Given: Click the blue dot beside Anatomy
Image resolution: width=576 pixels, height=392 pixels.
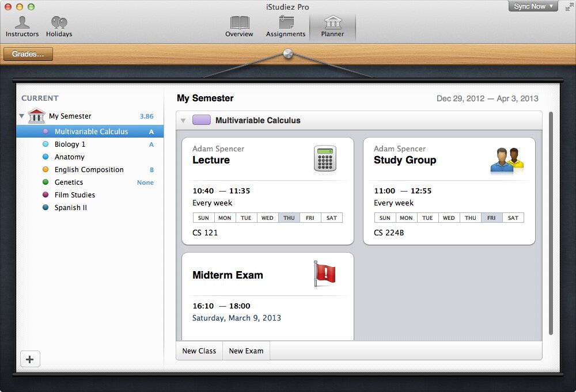Looking at the screenshot, I should click(x=46, y=157).
